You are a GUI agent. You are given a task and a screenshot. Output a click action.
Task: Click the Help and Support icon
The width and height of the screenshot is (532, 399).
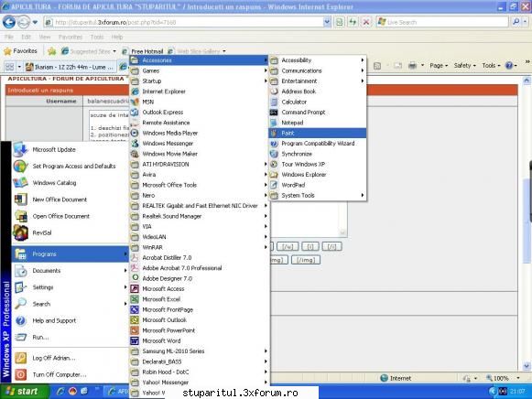click(20, 320)
